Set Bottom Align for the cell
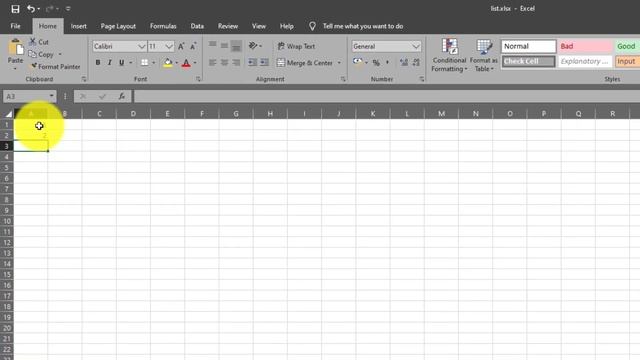Viewport: 640px width, 360px height. pyautogui.click(x=236, y=46)
